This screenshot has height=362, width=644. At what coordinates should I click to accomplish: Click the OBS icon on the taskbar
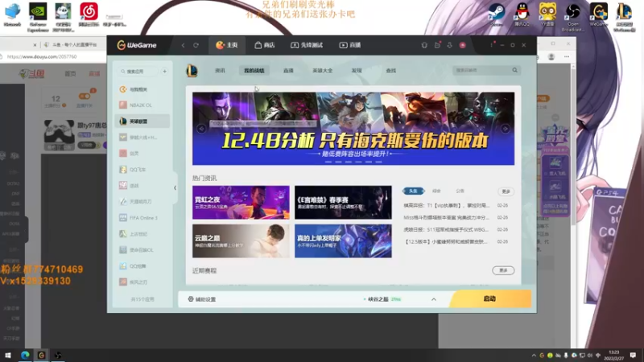(x=58, y=355)
